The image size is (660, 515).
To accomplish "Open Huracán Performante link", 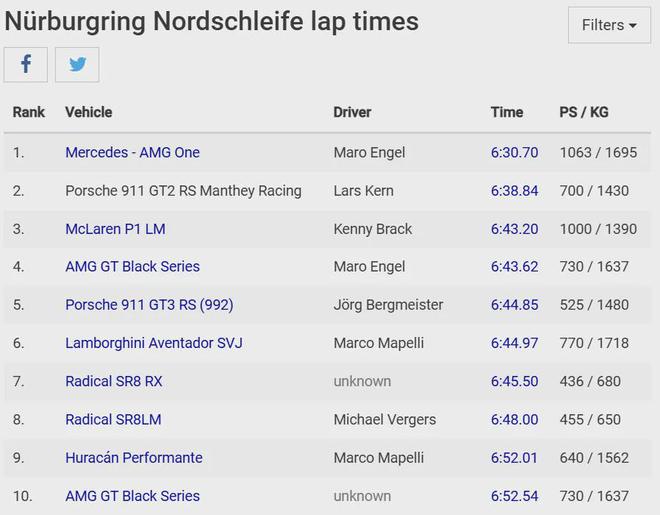I will click(x=134, y=458).
